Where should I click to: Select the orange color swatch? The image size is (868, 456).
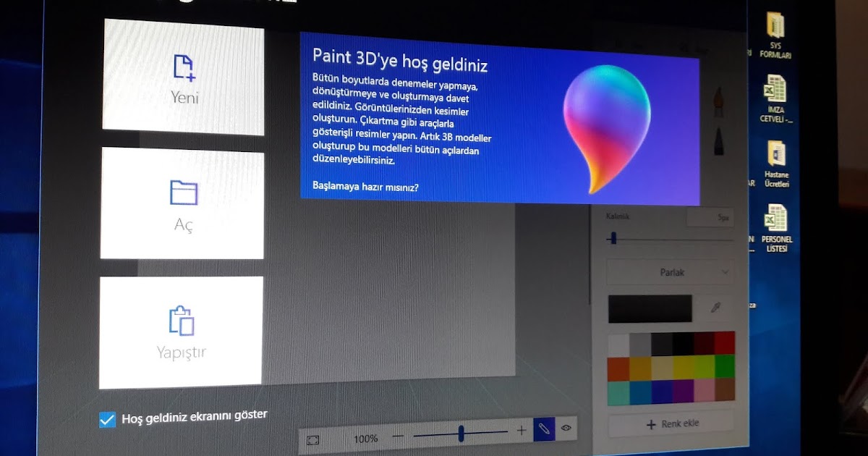pos(618,368)
